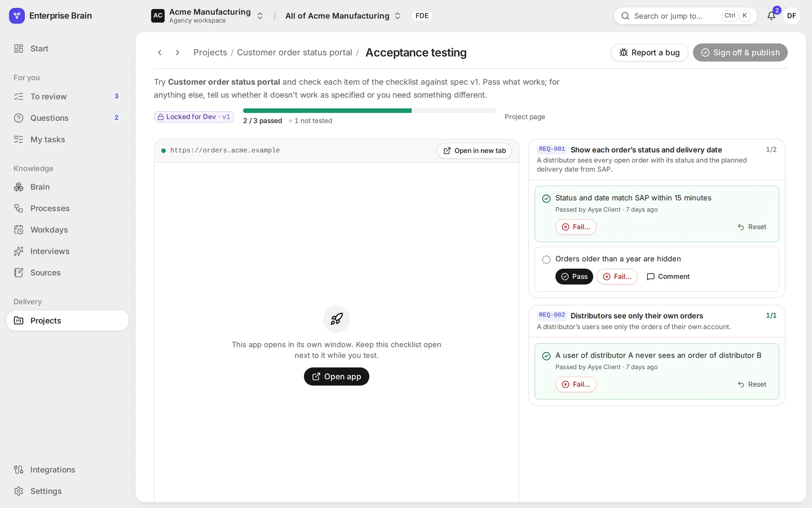Image resolution: width=812 pixels, height=508 pixels.
Task: Click the To review count badge 3
Action: (x=116, y=96)
